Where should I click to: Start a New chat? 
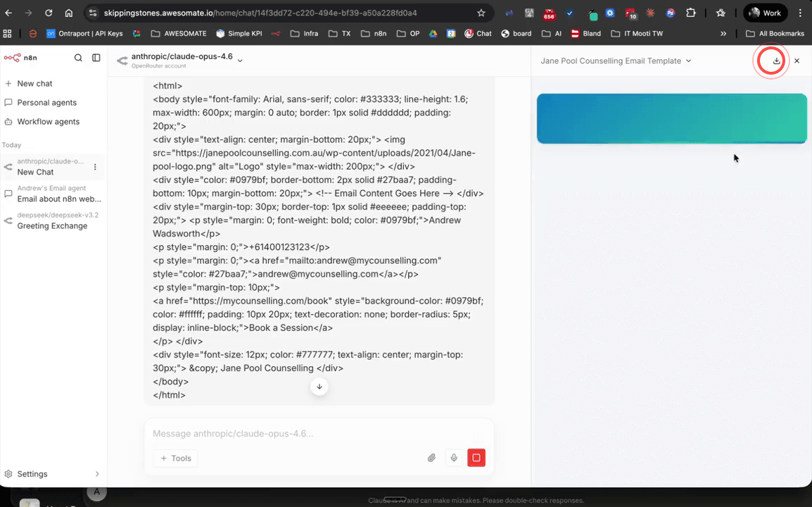[x=35, y=83]
